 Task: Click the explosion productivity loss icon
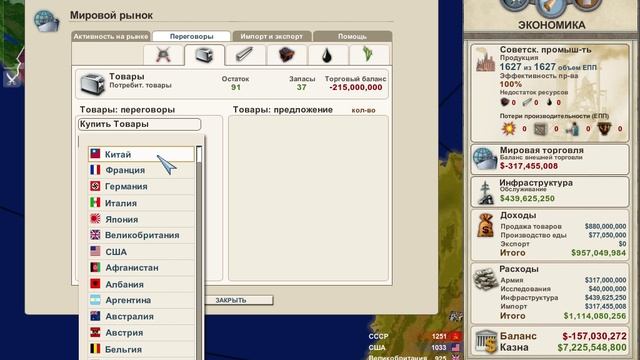(509, 129)
